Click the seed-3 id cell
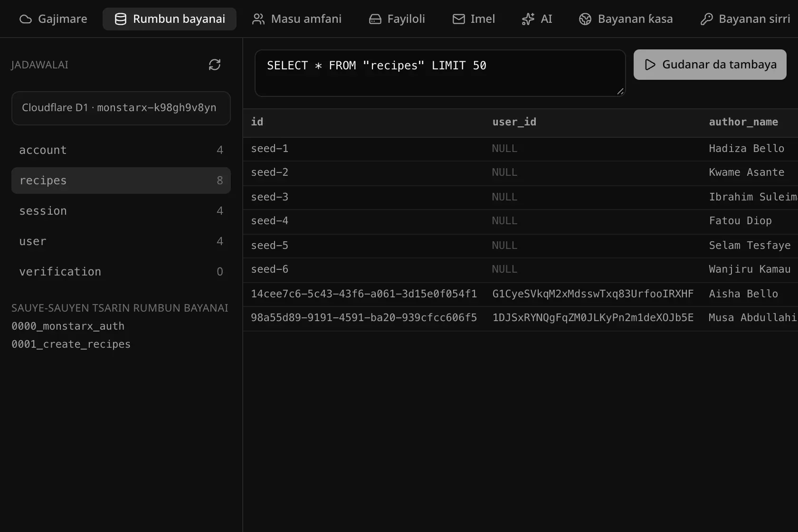The height and width of the screenshot is (532, 798). pos(269,197)
